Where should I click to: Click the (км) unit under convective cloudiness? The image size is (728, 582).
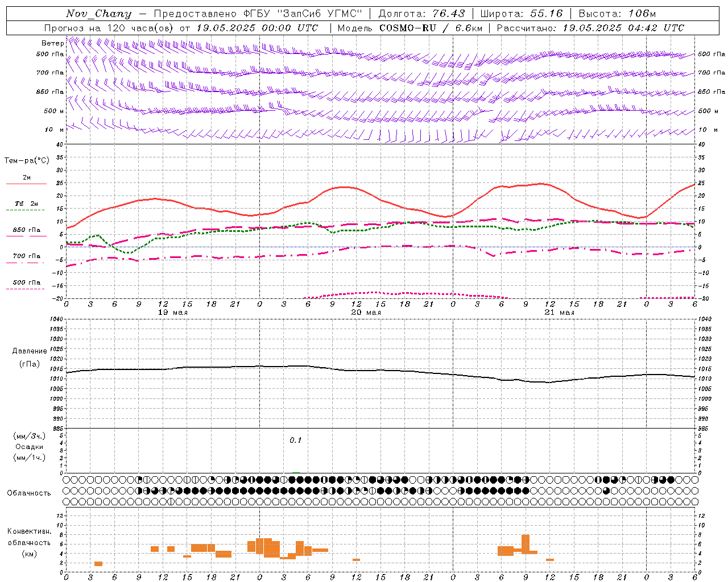click(x=29, y=554)
